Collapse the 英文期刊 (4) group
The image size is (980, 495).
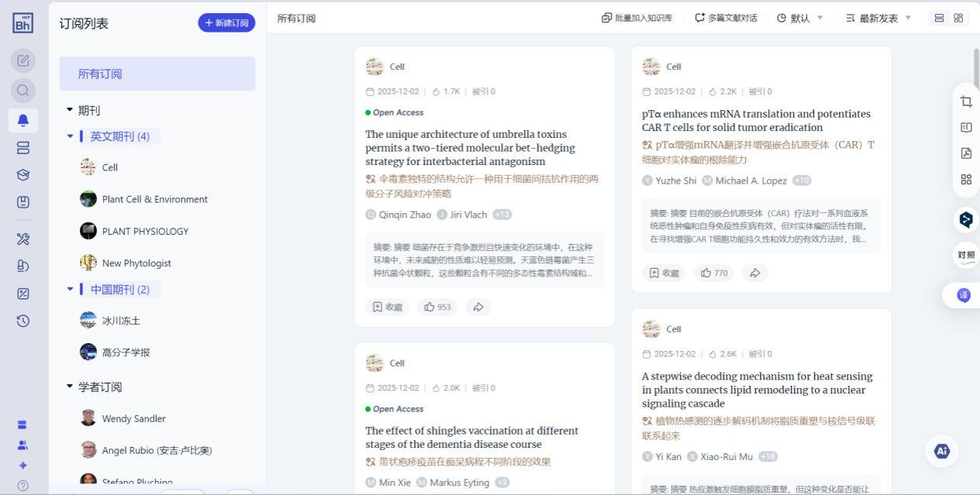tap(71, 136)
